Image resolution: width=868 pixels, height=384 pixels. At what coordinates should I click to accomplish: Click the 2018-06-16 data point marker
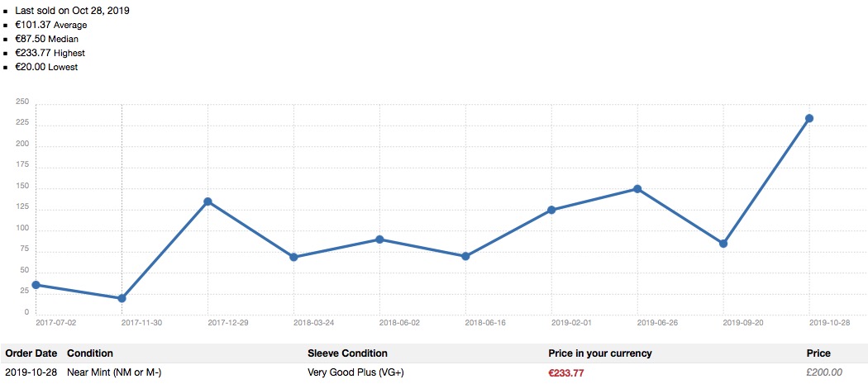[465, 256]
